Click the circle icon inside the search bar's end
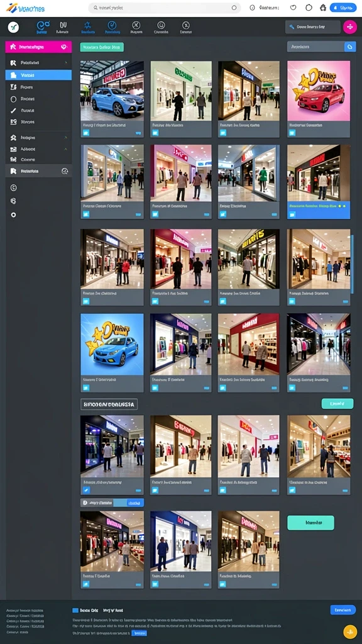Image resolution: width=362 pixels, height=644 pixels. point(234,8)
